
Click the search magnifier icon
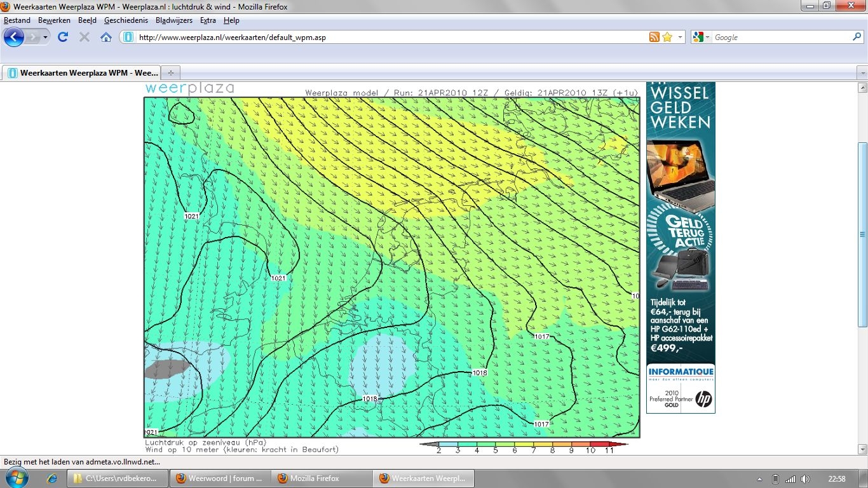857,37
